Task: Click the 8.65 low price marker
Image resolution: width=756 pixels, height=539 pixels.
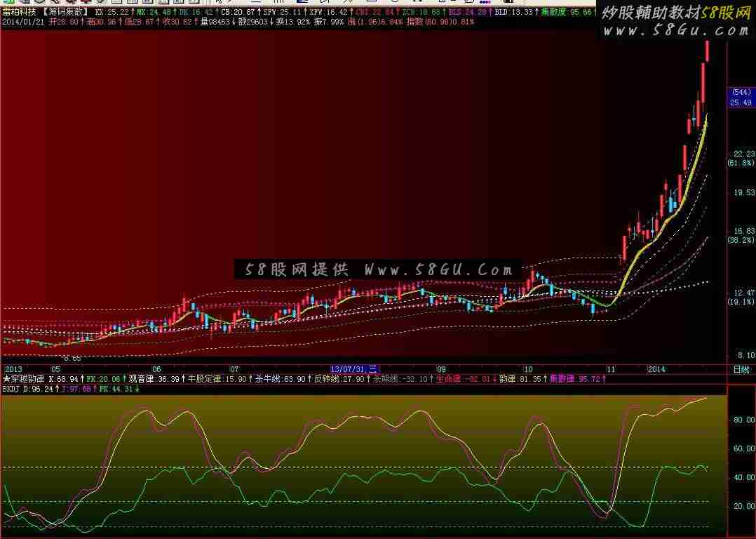Action: pyautogui.click(x=72, y=359)
